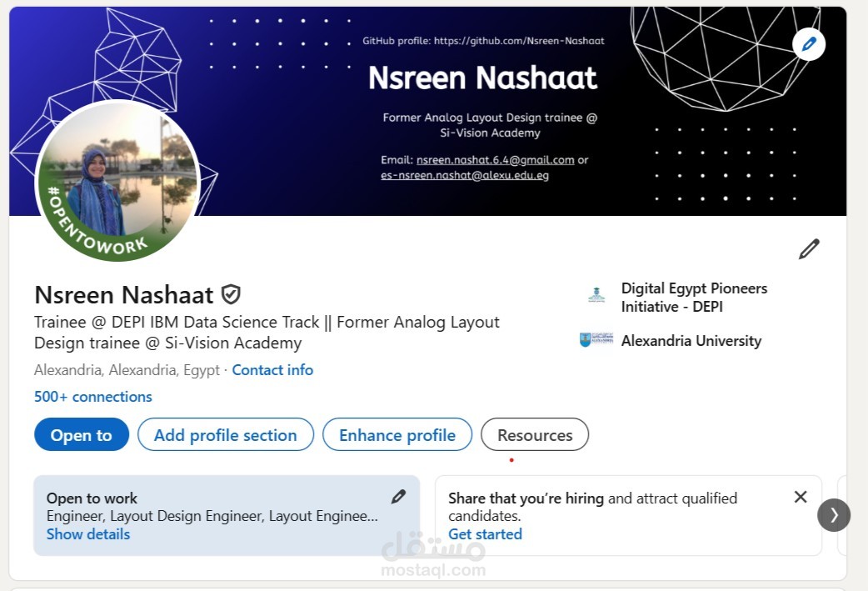Image resolution: width=868 pixels, height=591 pixels.
Task: Edit Open to work with pencil icon
Action: pos(398,496)
